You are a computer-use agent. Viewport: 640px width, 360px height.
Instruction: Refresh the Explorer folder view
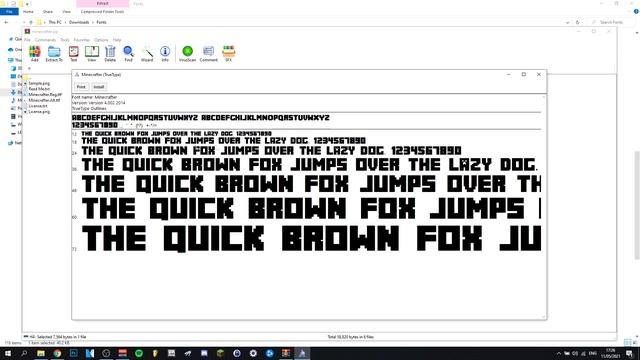point(578,22)
